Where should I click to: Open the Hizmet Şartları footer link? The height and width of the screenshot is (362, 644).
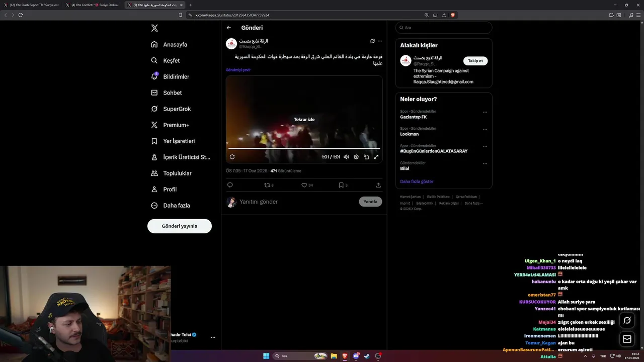410,197
